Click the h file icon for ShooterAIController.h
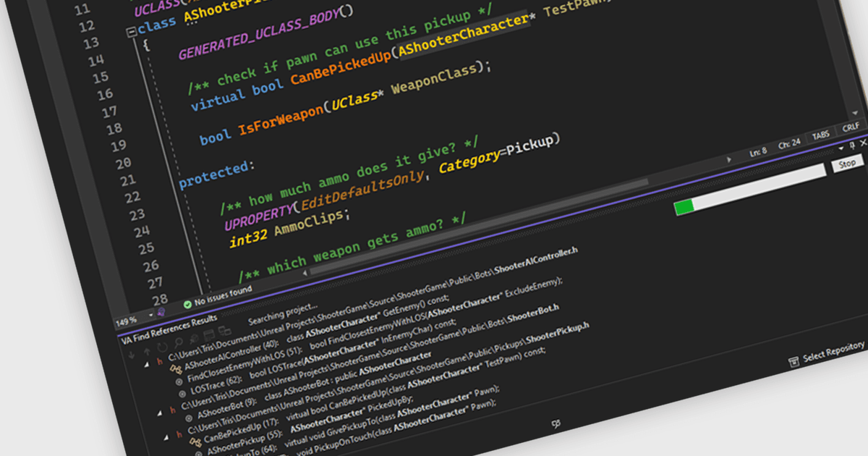868x456 pixels. tap(160, 362)
